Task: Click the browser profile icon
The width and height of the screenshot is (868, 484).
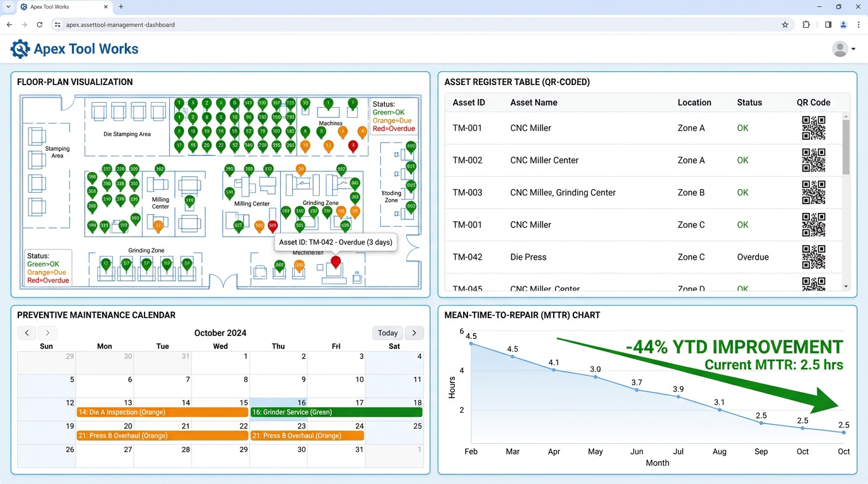Action: [843, 25]
